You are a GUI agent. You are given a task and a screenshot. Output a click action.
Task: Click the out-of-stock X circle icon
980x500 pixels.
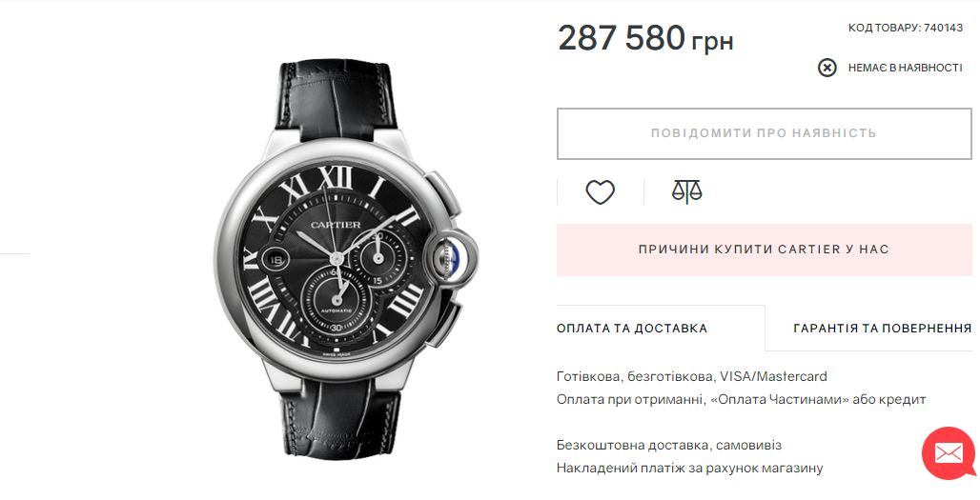(x=827, y=68)
